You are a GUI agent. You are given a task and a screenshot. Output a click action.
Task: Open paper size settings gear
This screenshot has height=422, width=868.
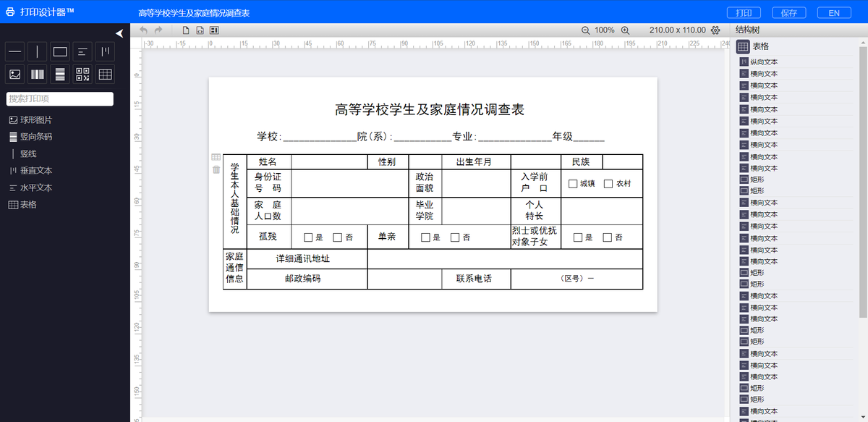715,30
